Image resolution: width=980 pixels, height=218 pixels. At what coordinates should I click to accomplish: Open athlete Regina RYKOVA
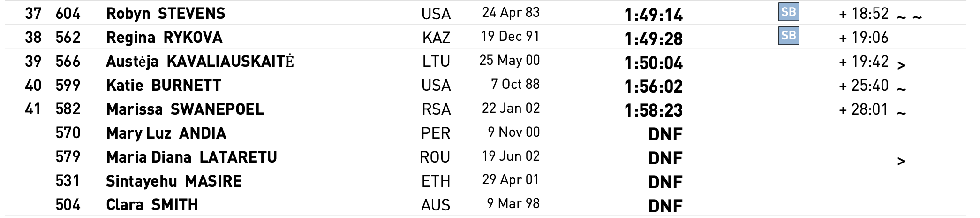(164, 38)
